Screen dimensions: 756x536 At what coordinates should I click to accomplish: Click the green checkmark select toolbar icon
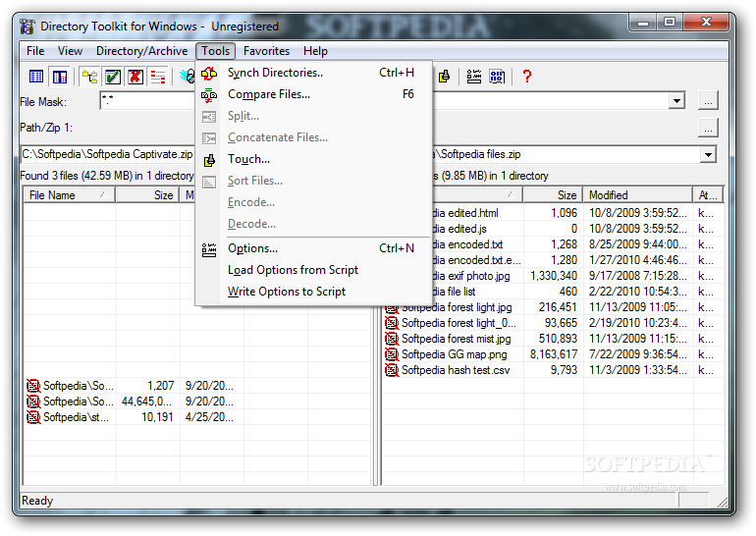coord(113,77)
